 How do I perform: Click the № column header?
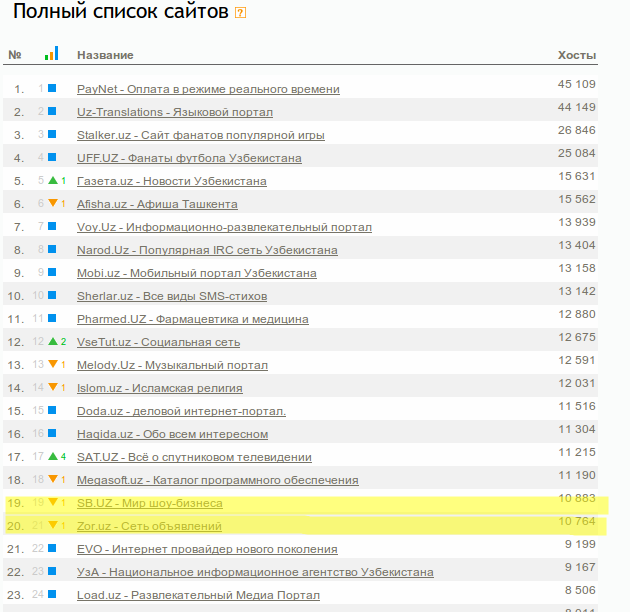[x=15, y=55]
